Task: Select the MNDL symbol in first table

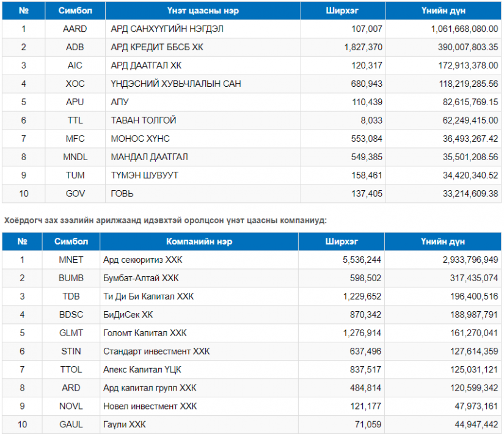Action: pyautogui.click(x=75, y=157)
